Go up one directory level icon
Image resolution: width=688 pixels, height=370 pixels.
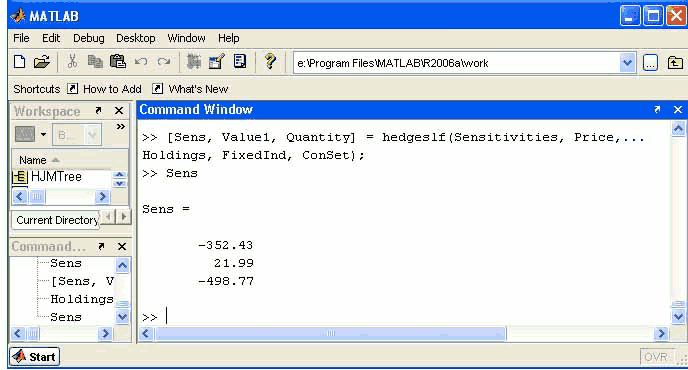pos(675,63)
